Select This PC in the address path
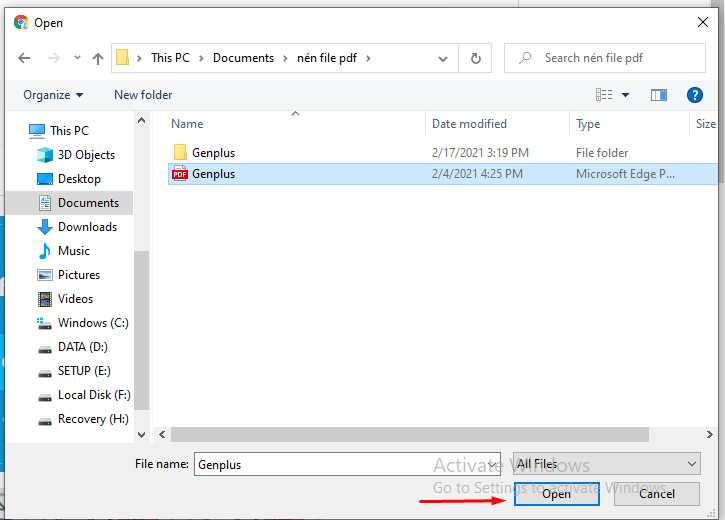This screenshot has height=520, width=725. coord(170,58)
